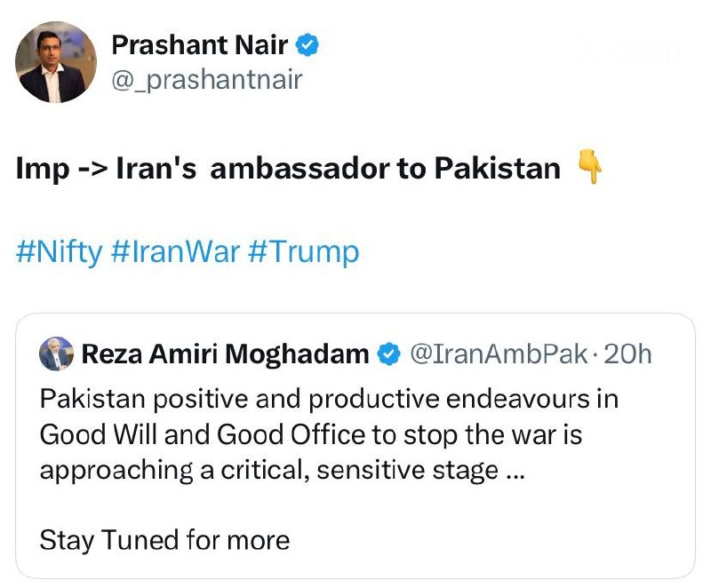Click the blue verified badge beside Prashant Nair
Viewport: 711px width, 588px height.
pyautogui.click(x=307, y=44)
